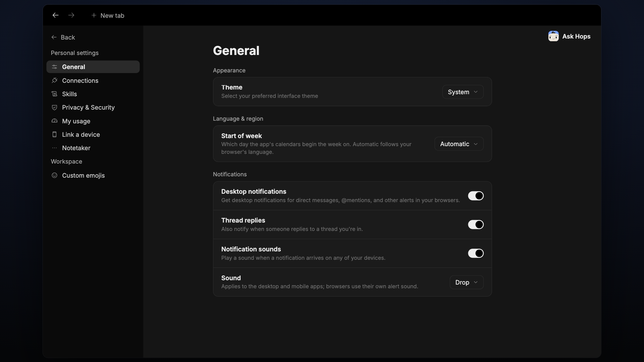Click the Privacy & Security shield icon

[x=54, y=108]
